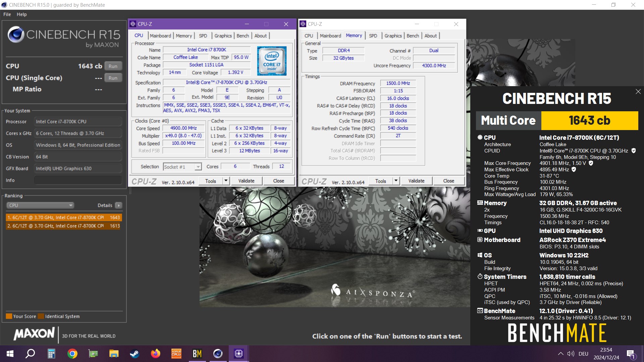Screen dimensions: 644x362
Task: Open Windows Start menu
Action: (10, 354)
